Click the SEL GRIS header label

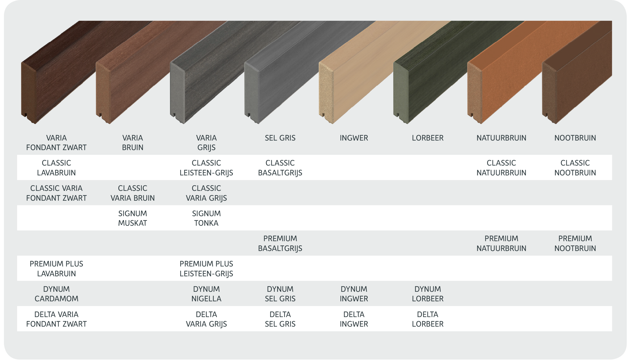pos(280,138)
